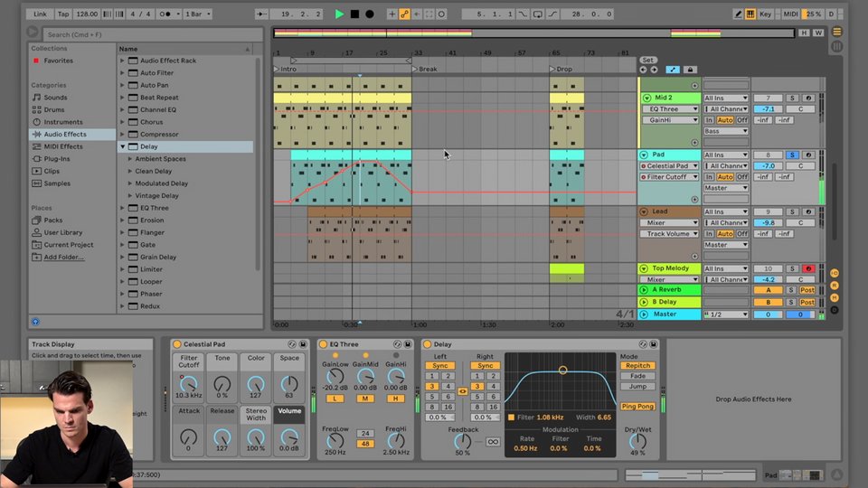Click Celestial Pad save preset icon

click(303, 344)
